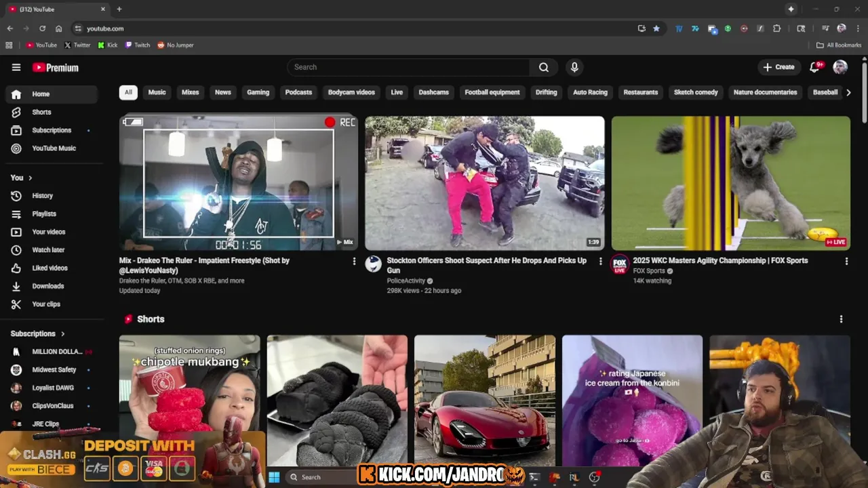
Task: Select the Podcasts filter chip
Action: click(x=298, y=92)
